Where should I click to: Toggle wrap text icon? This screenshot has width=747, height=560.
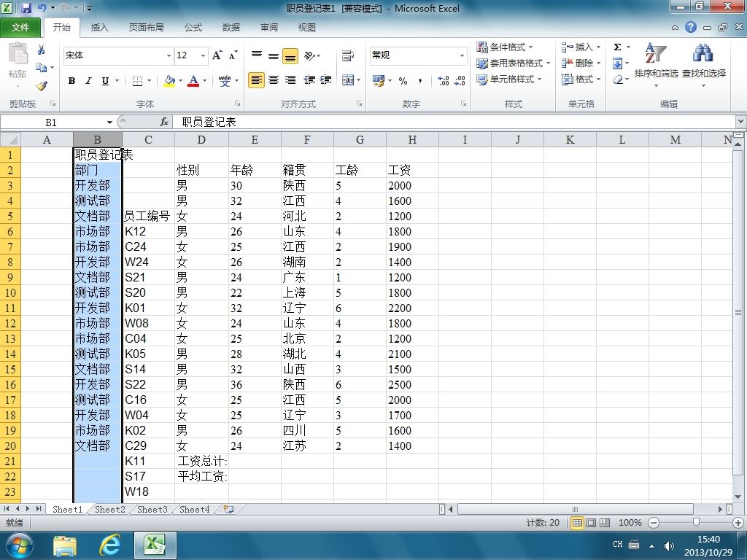point(348,55)
